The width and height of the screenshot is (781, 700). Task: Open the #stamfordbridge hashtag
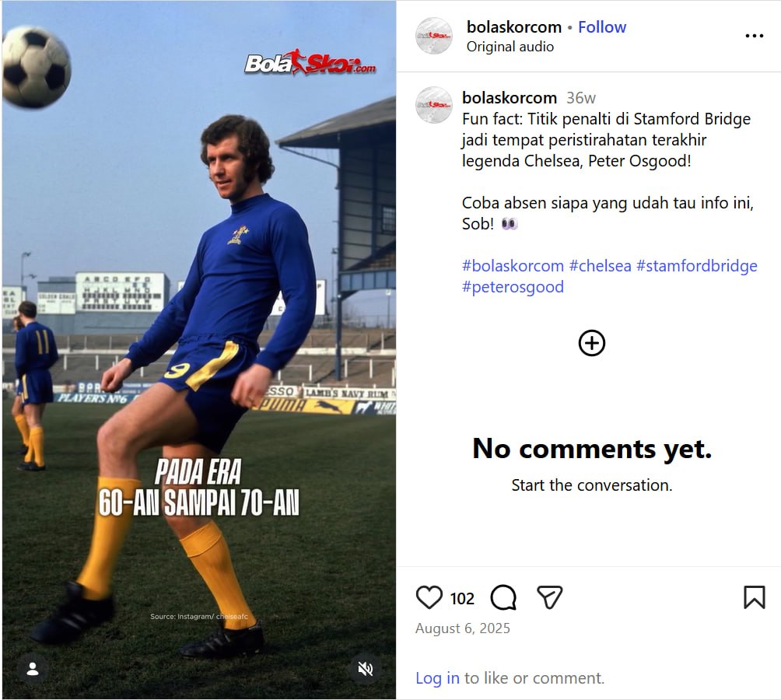pos(698,265)
